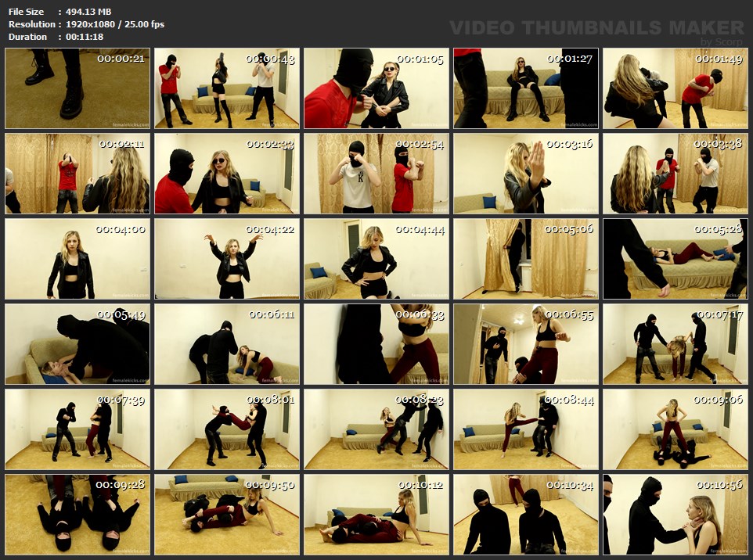This screenshot has height=560, width=753.
Task: Choose the 00:01:49 thumbnail
Action: tap(676, 88)
